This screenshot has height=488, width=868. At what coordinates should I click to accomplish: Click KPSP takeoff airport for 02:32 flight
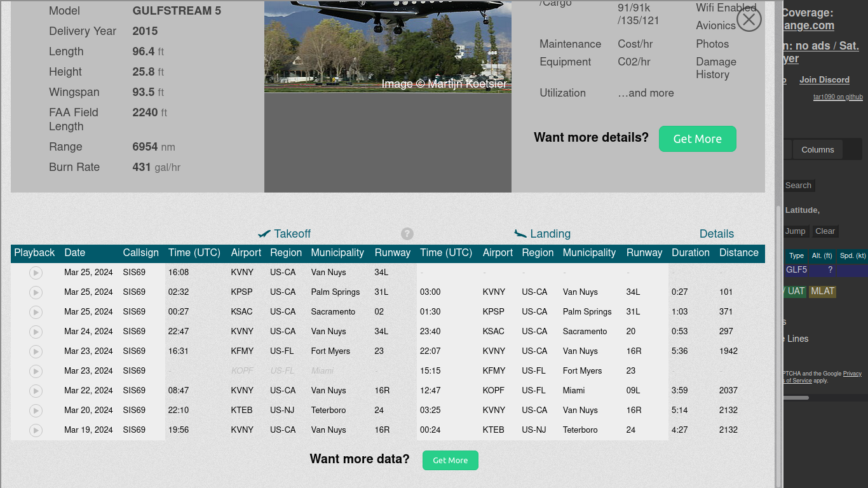coord(241,292)
